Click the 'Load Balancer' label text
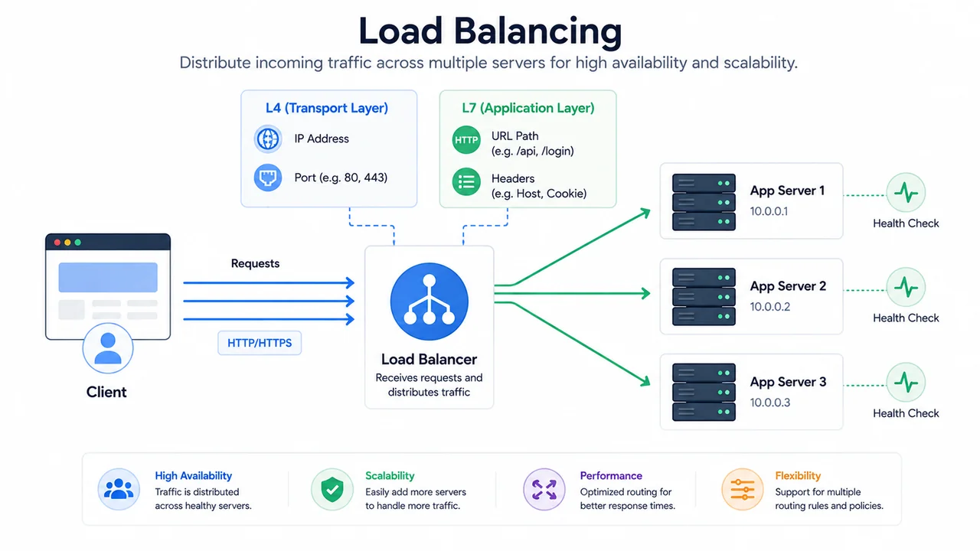This screenshot has height=551, width=980. (429, 359)
